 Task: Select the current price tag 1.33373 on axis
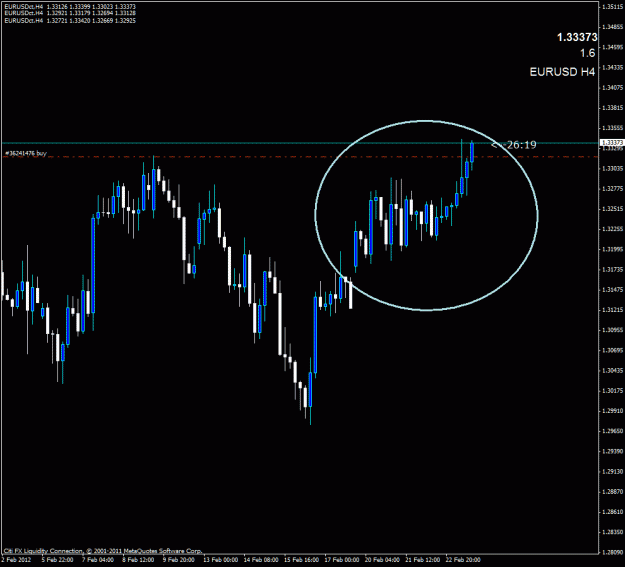[612, 143]
